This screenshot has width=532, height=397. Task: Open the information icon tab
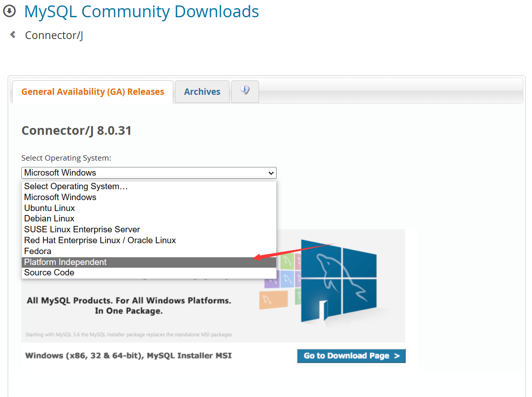point(245,92)
